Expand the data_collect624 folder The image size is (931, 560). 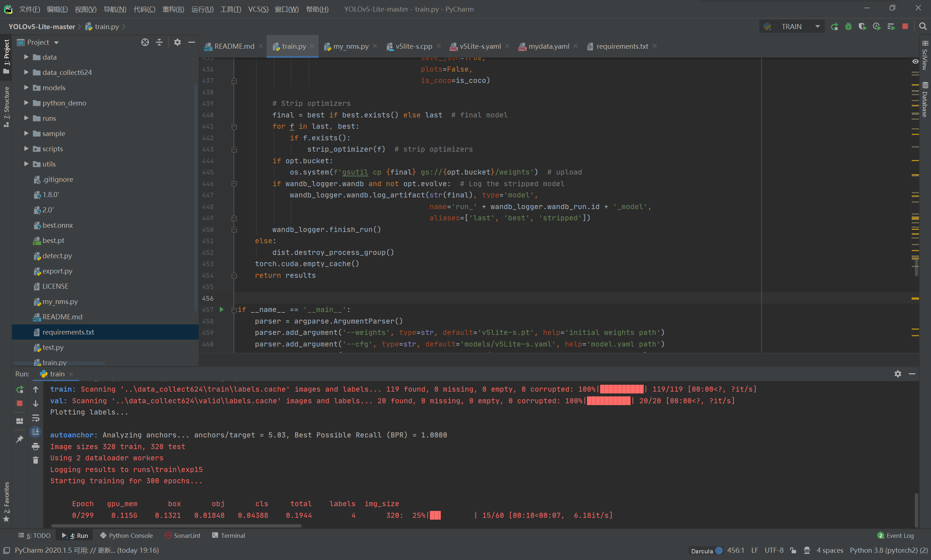[26, 72]
